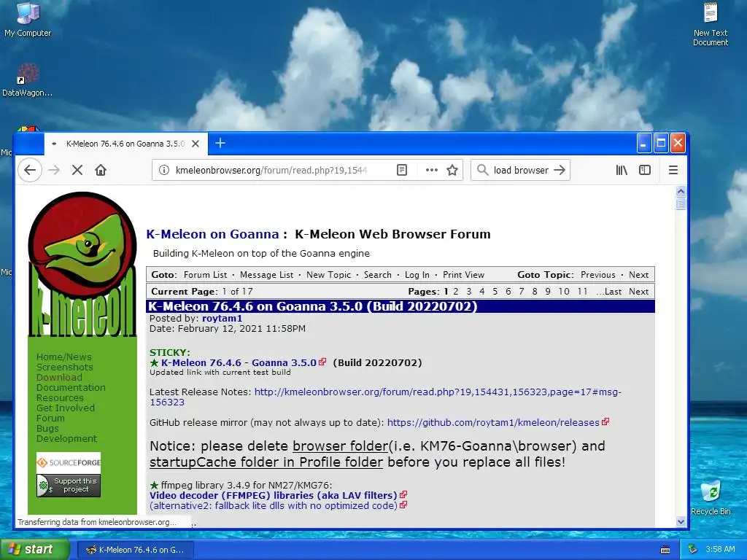Open K-Meleon on Goanna forum heading link

(x=212, y=234)
